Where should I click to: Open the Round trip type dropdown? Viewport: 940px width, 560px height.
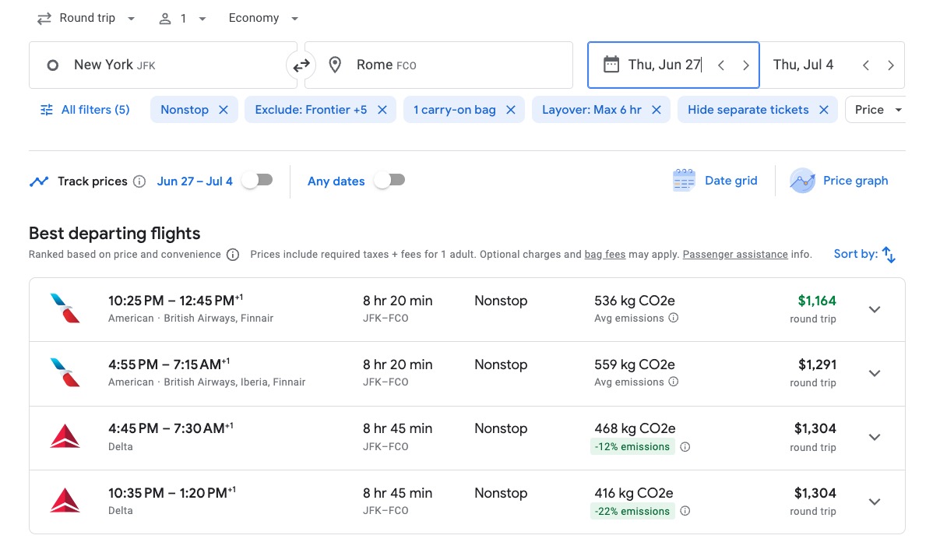pos(86,18)
